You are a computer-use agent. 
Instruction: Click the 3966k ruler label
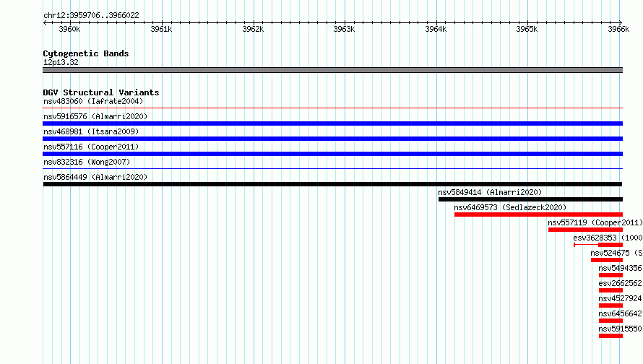(618, 29)
